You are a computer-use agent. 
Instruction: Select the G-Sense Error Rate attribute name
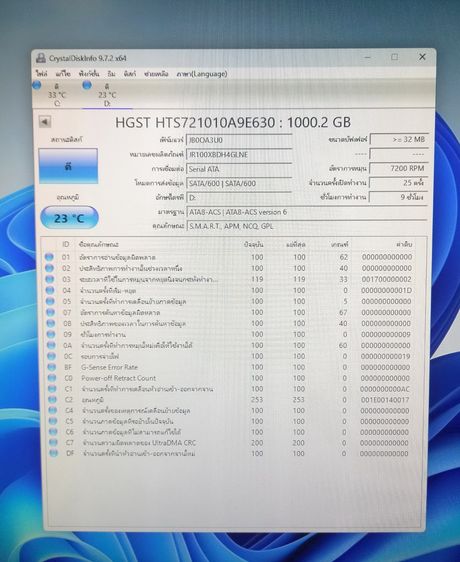(109, 367)
